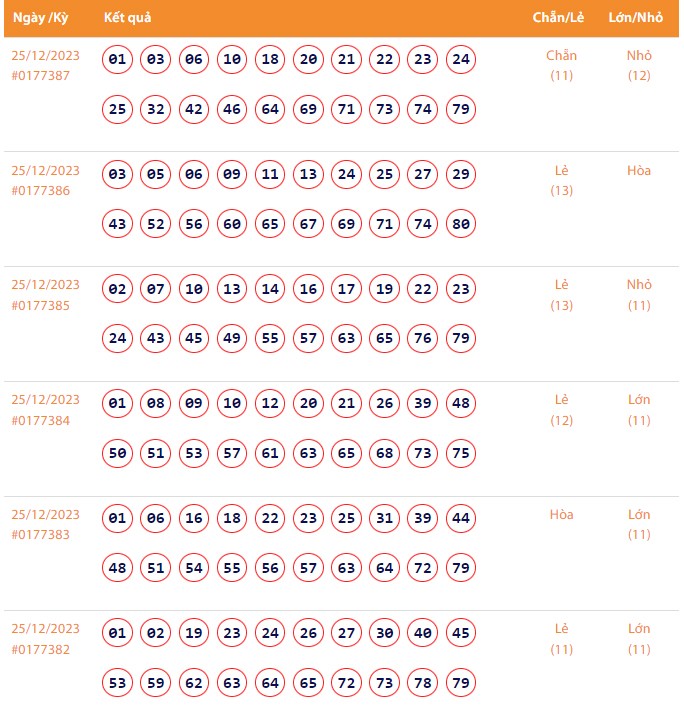684x723 pixels.
Task: Select ball 49 in draw #0177385
Action: coord(232,339)
